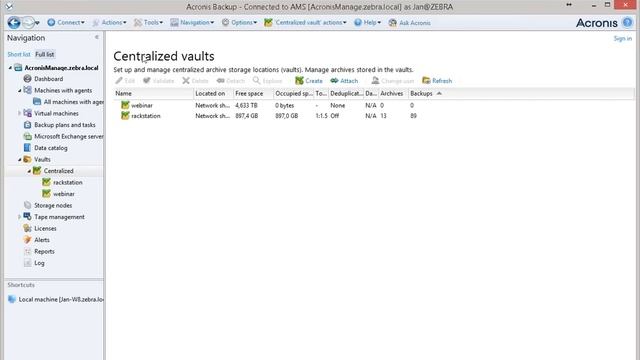This screenshot has width=640, height=360.
Task: Open Backup plans and tasks
Action: pos(64,125)
